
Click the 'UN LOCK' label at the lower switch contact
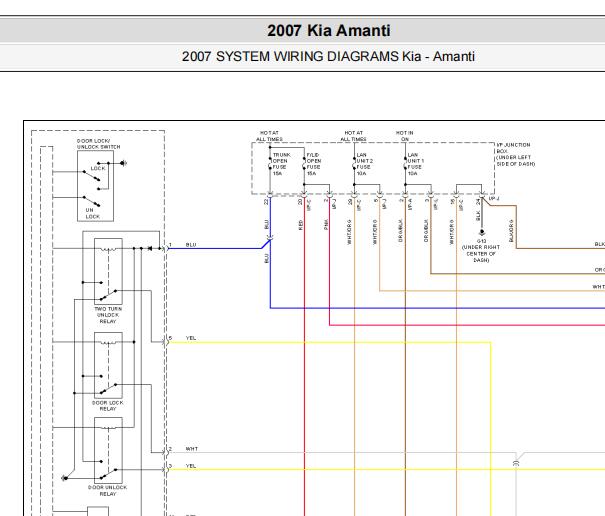pos(93,213)
